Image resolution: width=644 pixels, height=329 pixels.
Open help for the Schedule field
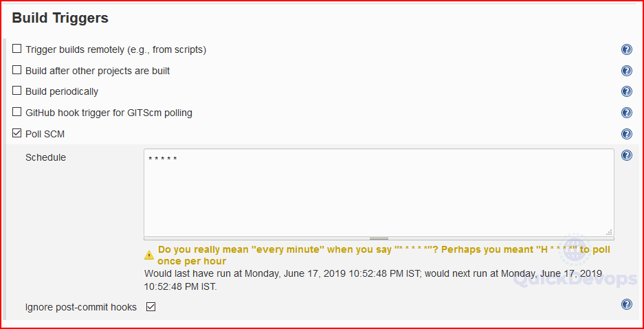coord(626,155)
